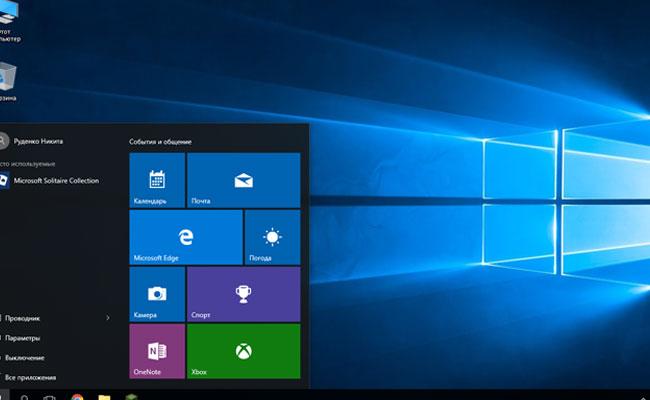Open the Почта mail tile

pos(243,180)
